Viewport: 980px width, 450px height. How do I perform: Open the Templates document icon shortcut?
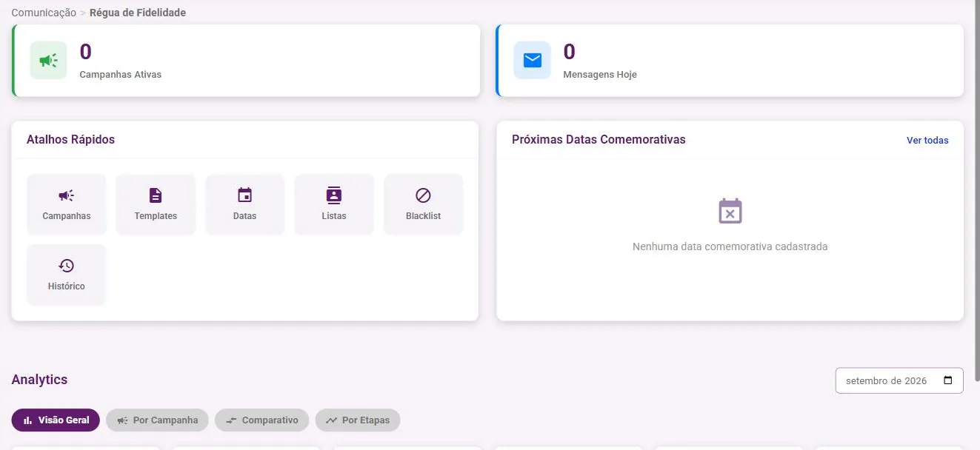[156, 195]
